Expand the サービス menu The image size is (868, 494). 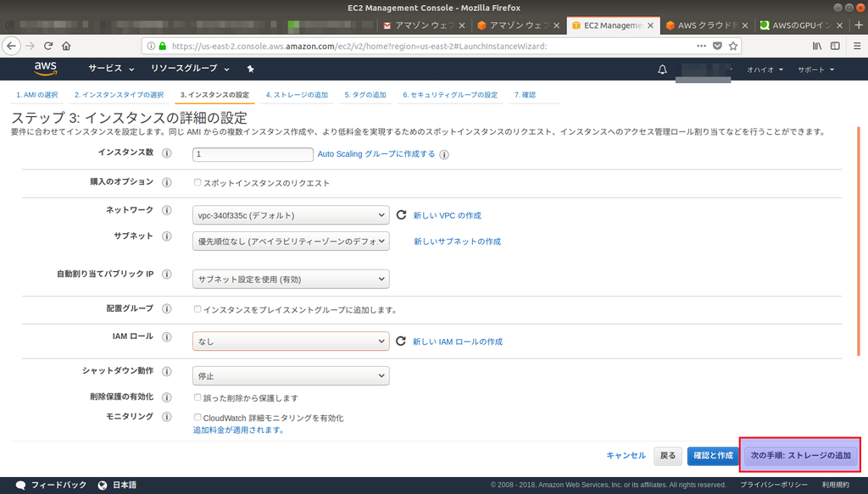tap(111, 69)
